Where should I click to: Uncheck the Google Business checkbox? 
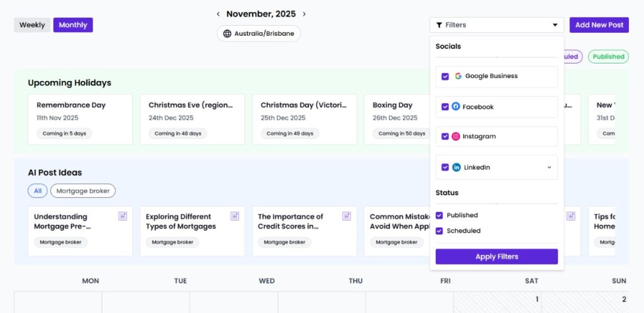(445, 76)
